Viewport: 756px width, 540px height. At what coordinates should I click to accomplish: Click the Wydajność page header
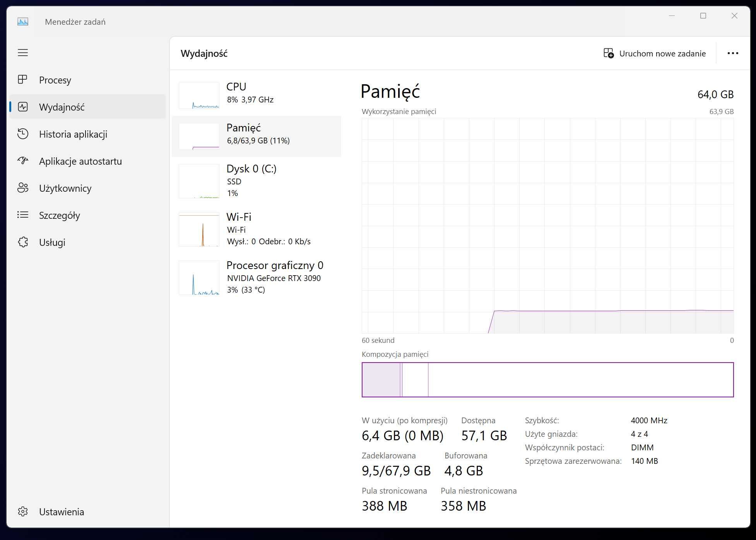click(x=204, y=53)
